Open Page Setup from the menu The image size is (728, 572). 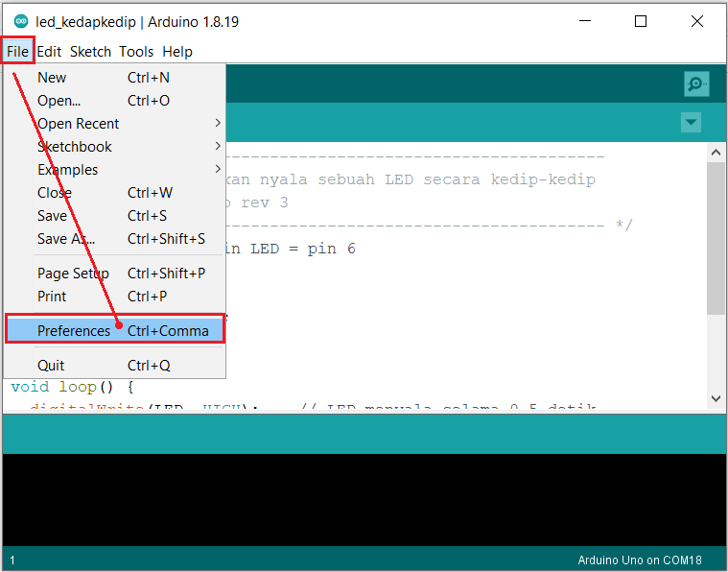[x=115, y=273]
